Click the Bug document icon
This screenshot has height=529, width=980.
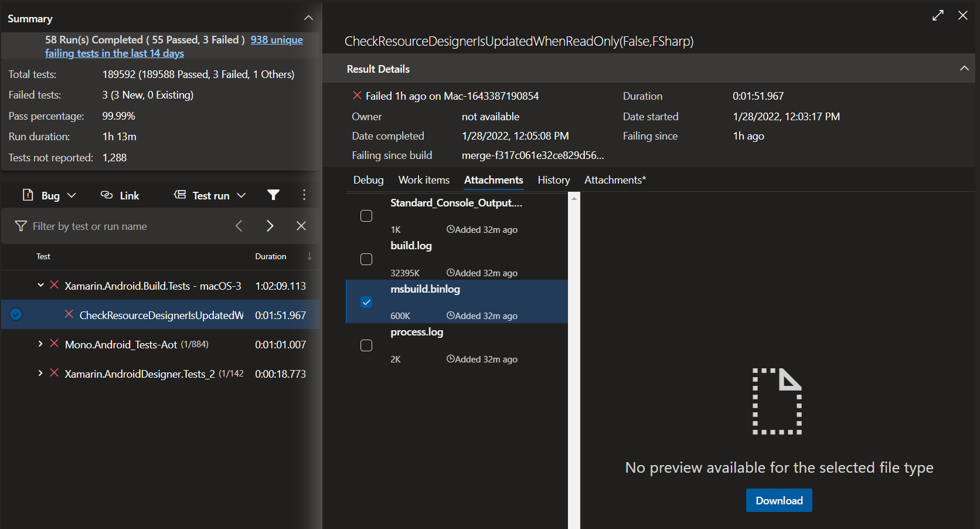[x=28, y=195]
